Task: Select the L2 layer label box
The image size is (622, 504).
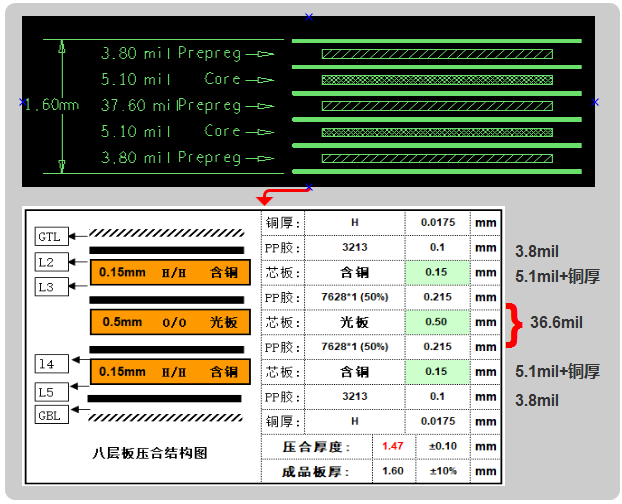Action: click(x=50, y=262)
